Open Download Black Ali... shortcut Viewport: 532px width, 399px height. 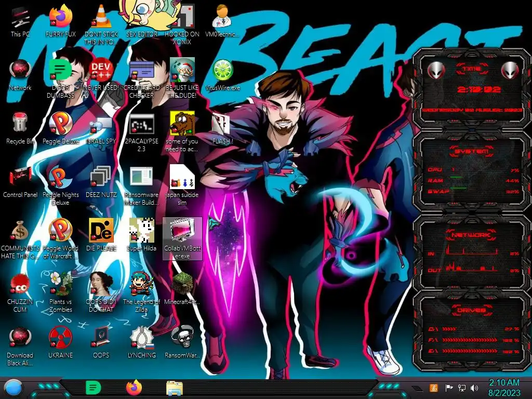[20, 346]
